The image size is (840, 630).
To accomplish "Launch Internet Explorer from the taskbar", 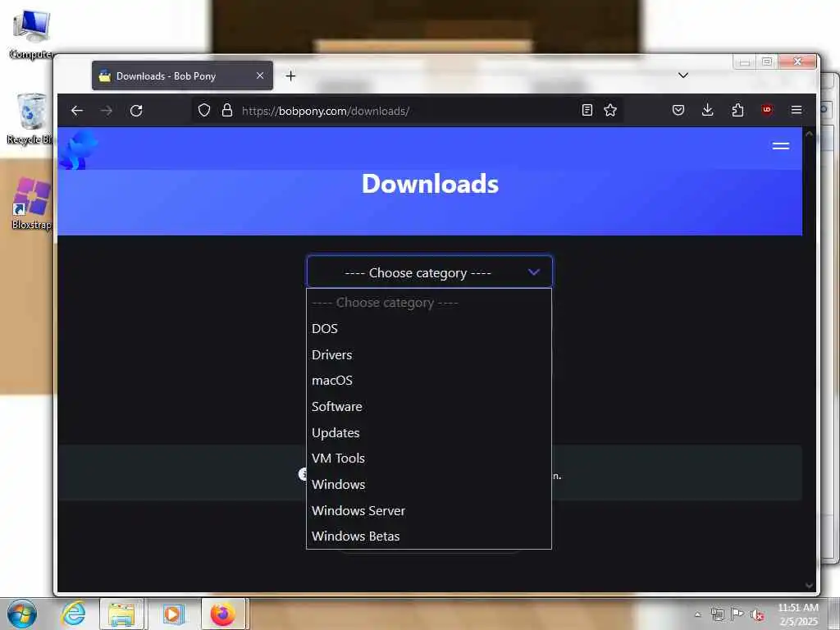I will [x=73, y=614].
